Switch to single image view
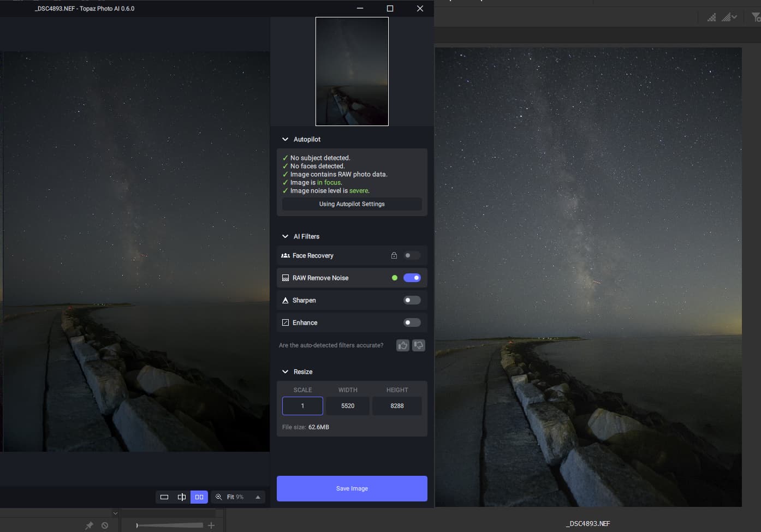 pos(164,497)
